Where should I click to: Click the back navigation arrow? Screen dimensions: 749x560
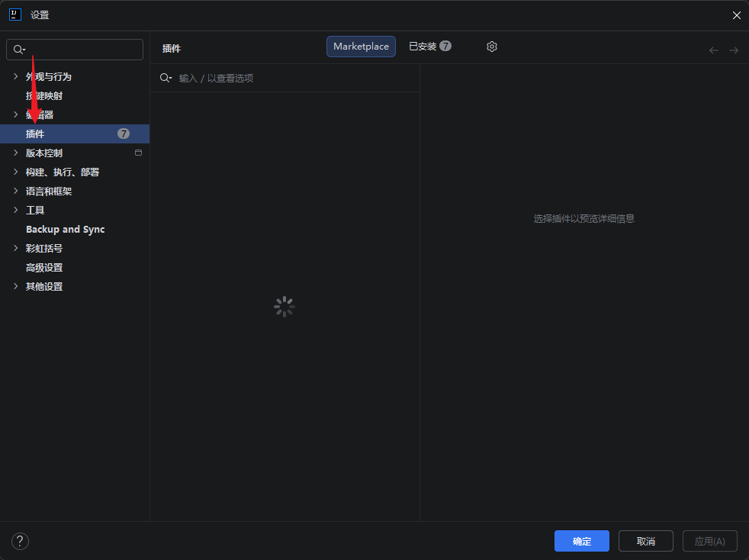point(714,50)
